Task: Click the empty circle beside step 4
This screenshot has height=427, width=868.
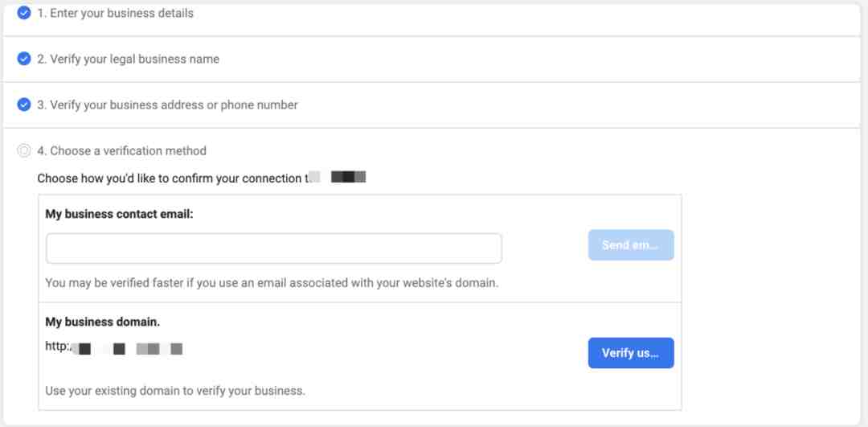Action: tap(24, 150)
